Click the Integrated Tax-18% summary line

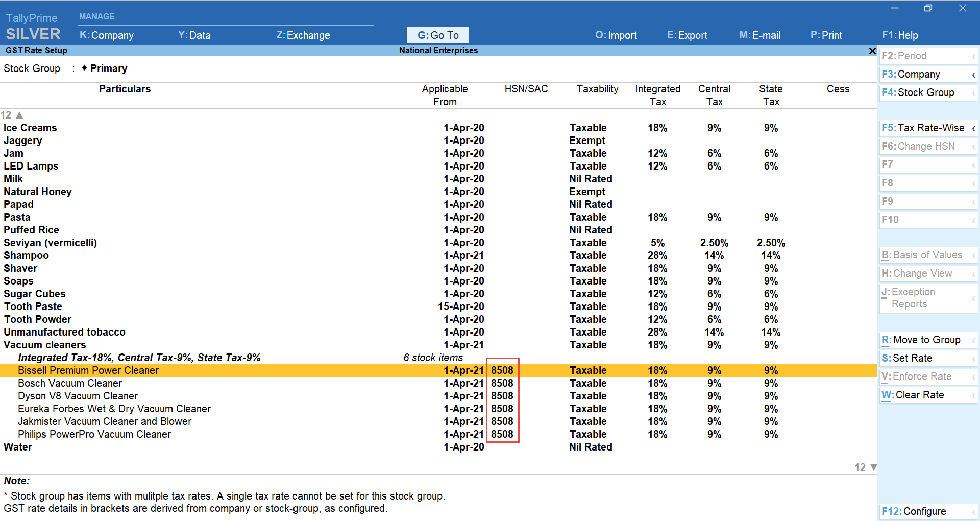point(139,358)
